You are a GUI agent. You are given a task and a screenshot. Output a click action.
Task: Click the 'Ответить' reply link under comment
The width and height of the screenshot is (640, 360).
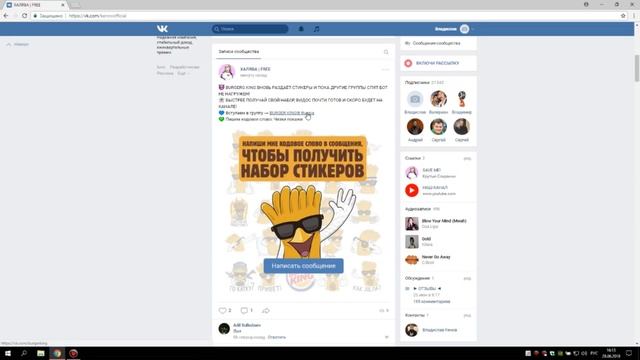(277, 337)
